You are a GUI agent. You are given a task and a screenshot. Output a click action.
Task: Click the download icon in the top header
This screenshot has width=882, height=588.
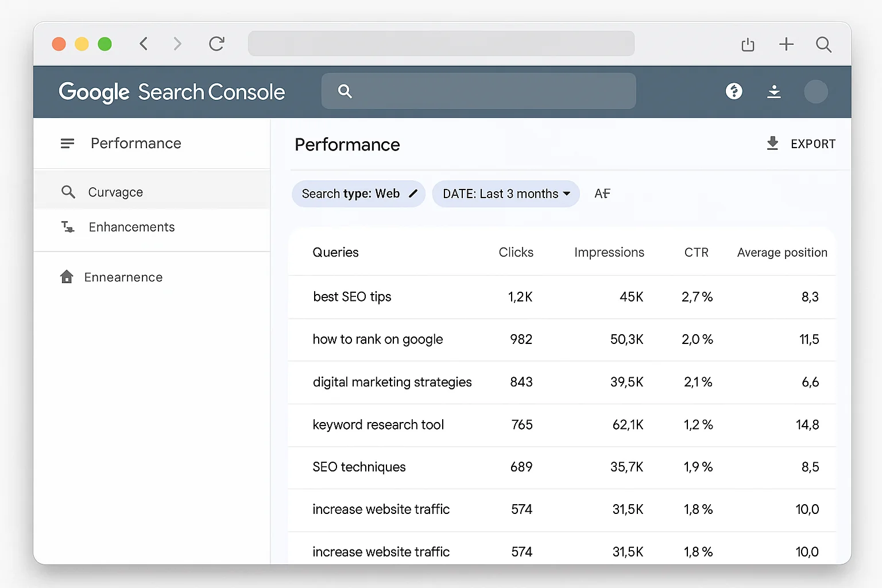pos(774,92)
